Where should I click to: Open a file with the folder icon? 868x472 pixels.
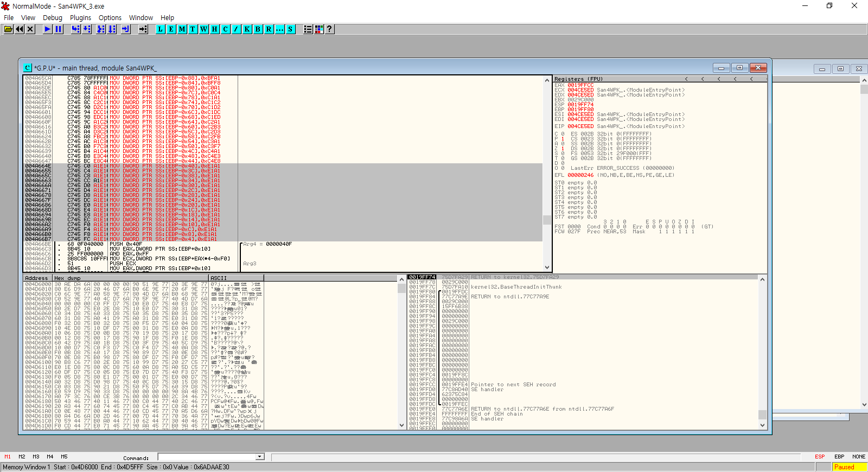9,29
